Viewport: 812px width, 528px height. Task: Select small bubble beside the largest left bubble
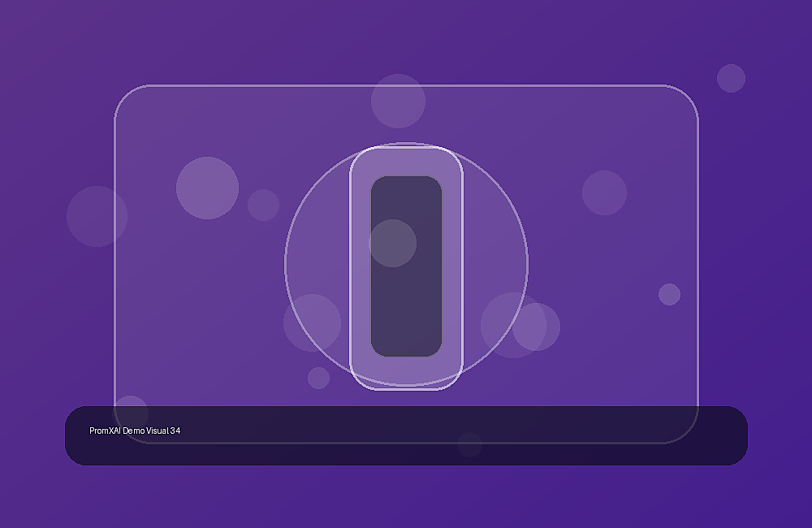tap(263, 205)
